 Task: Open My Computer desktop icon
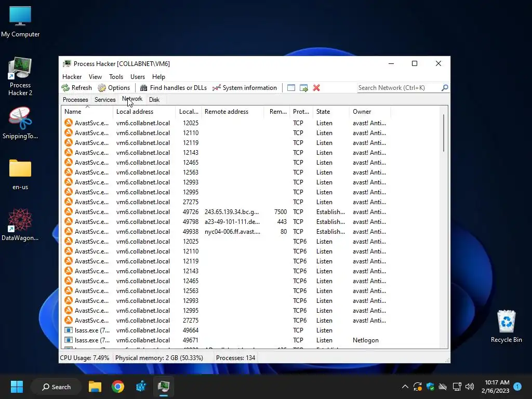[20, 22]
